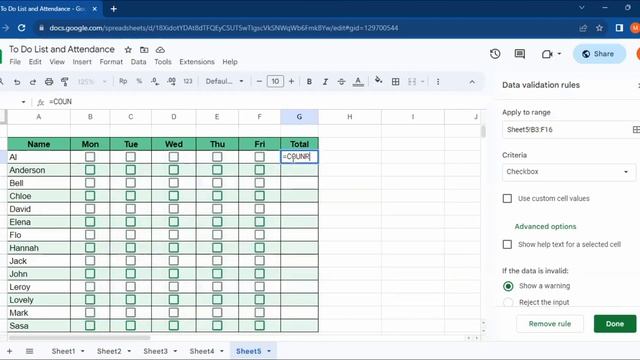Apply strikethrough formatting
The image size is (640, 360).
[341, 82]
